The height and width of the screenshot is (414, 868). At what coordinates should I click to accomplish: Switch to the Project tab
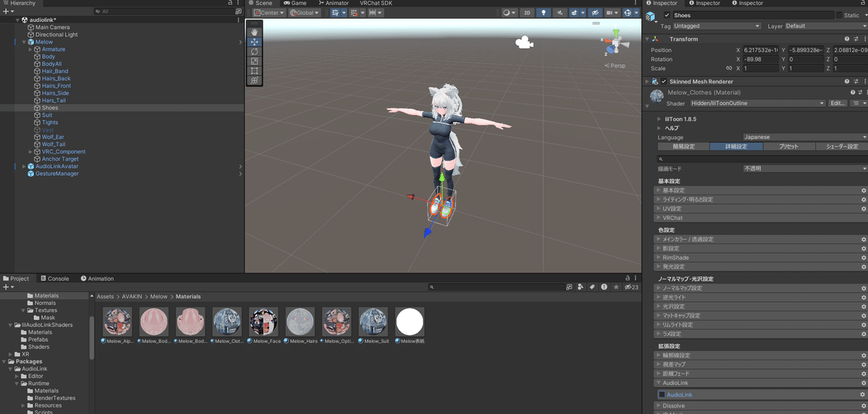(x=17, y=279)
